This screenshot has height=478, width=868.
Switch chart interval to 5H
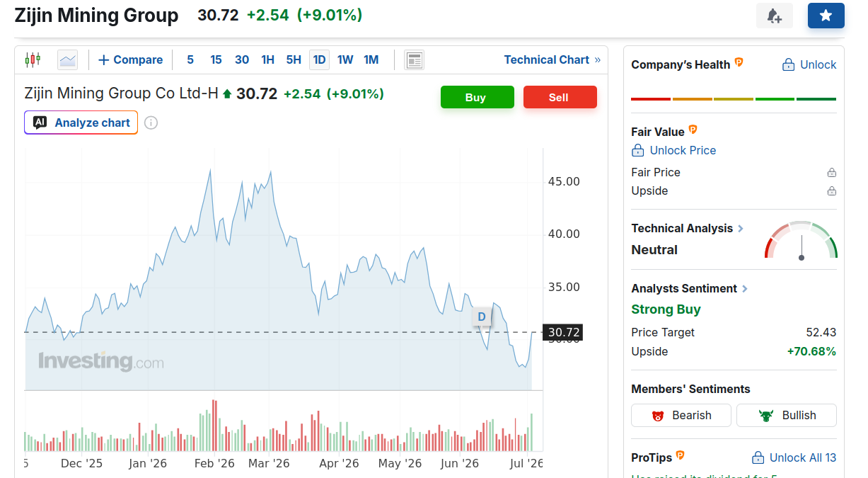[x=294, y=60]
